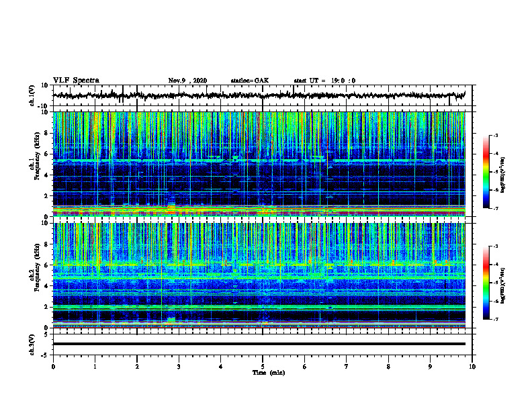Click the ch.2 spectrogram color scale bar

point(486,283)
